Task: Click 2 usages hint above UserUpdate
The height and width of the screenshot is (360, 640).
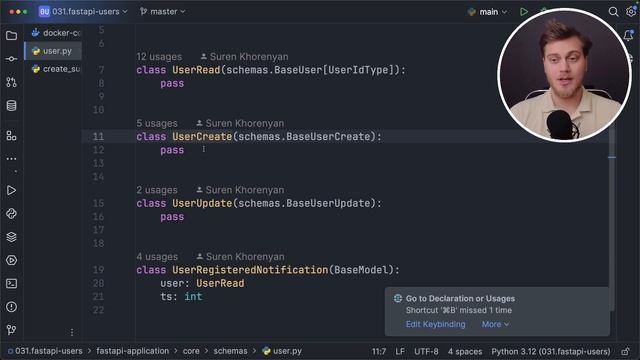Action: tap(157, 190)
